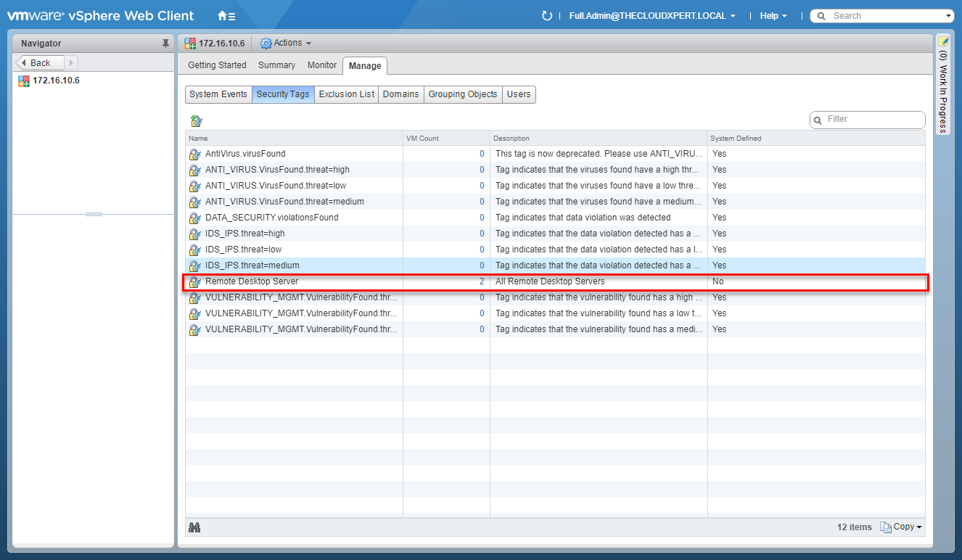962x560 pixels.
Task: Click the Back button in Navigator
Action: [40, 63]
